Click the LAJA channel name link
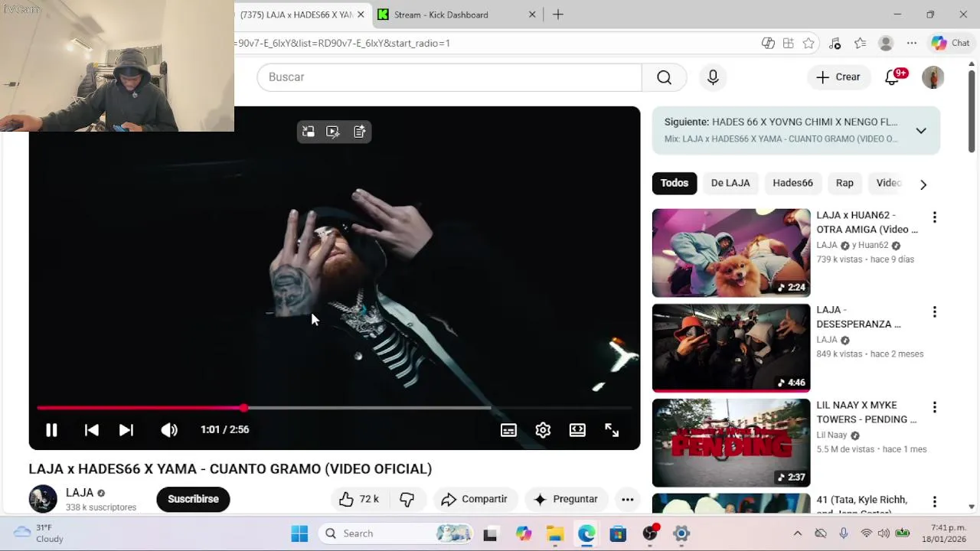Screen dimensions: 980x551 click(x=80, y=493)
